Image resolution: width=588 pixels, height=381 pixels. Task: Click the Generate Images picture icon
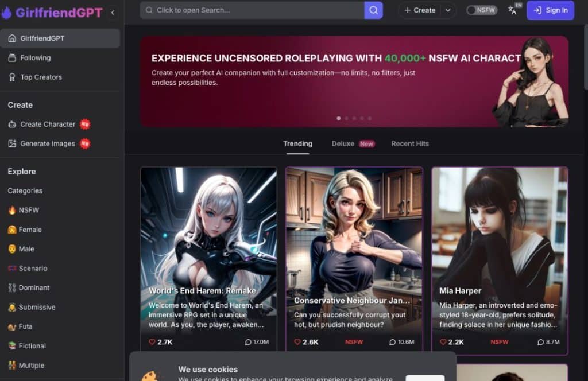click(x=12, y=143)
